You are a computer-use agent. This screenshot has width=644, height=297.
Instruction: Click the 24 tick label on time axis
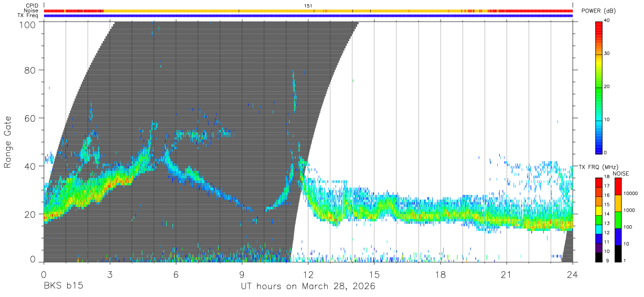[x=572, y=274]
